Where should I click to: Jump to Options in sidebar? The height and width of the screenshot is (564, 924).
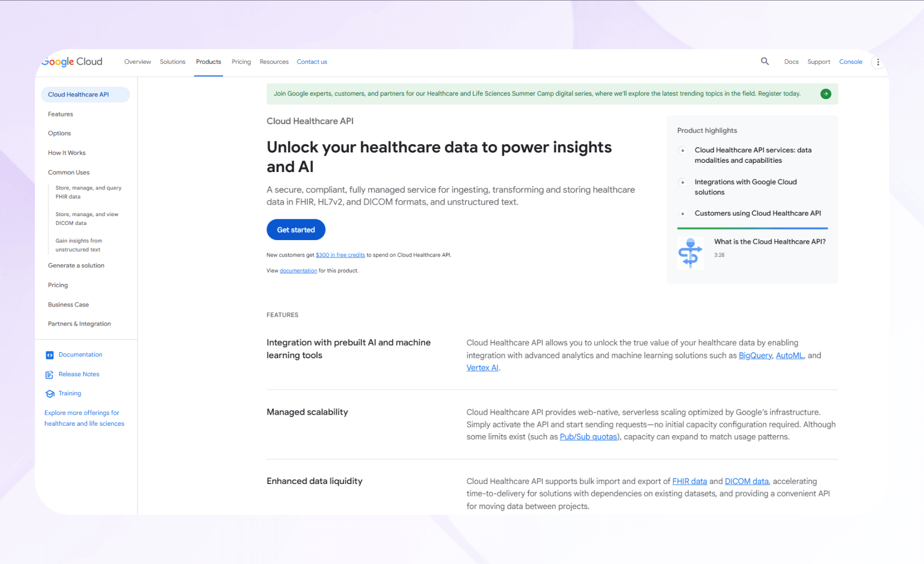coord(59,133)
